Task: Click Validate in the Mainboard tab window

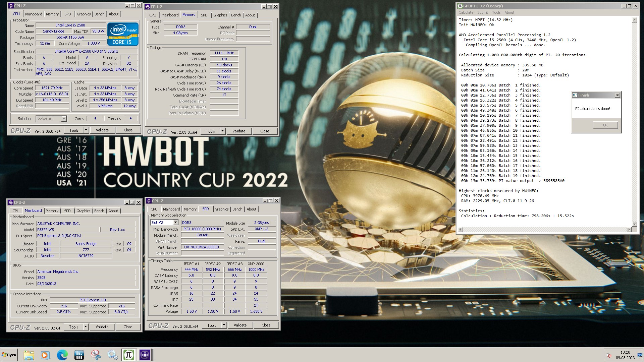Action: [102, 327]
